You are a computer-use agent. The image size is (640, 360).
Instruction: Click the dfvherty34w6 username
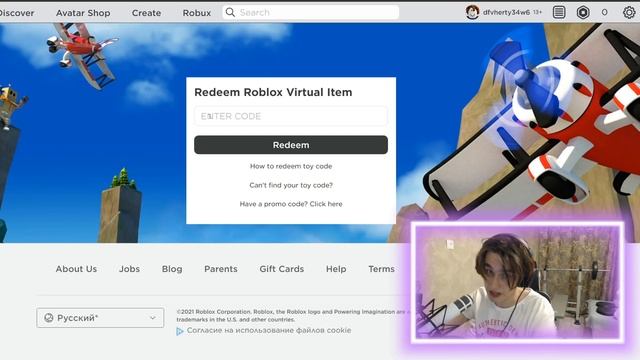[506, 12]
